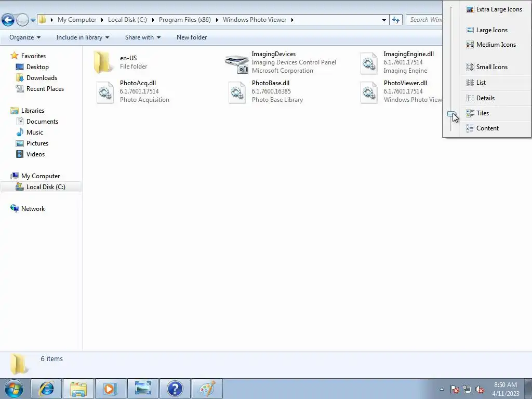Click the view size slider thumb

[x=451, y=114]
